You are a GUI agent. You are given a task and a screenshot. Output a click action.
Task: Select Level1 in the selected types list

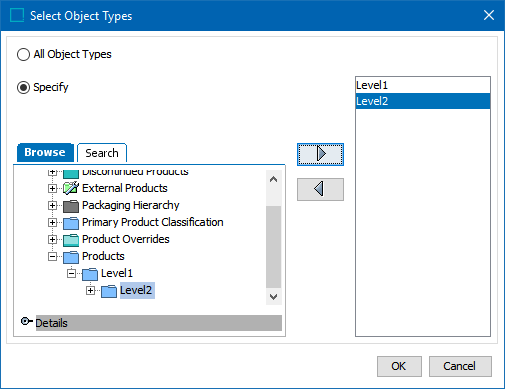click(423, 85)
